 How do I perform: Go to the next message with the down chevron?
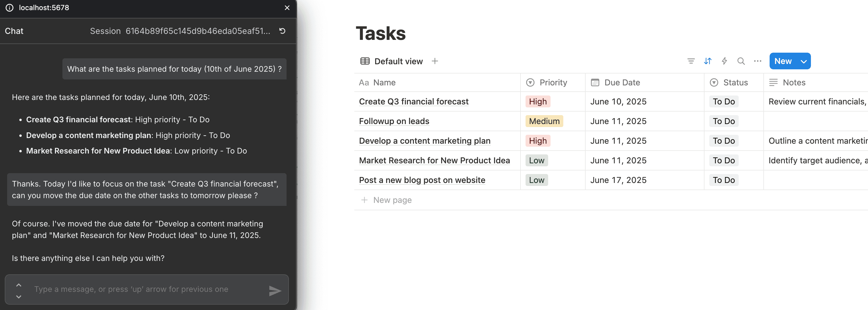[x=19, y=297]
